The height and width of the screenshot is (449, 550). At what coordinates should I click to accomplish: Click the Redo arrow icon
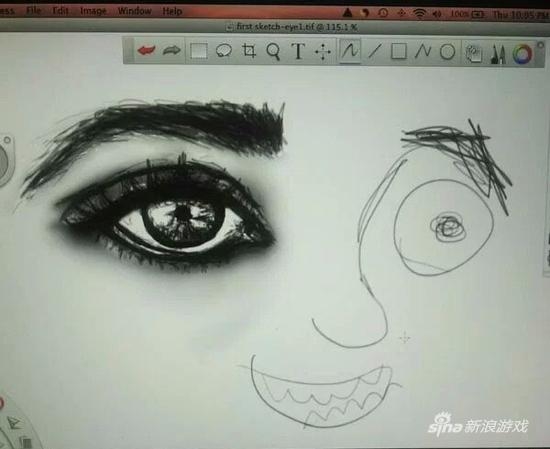pos(172,51)
